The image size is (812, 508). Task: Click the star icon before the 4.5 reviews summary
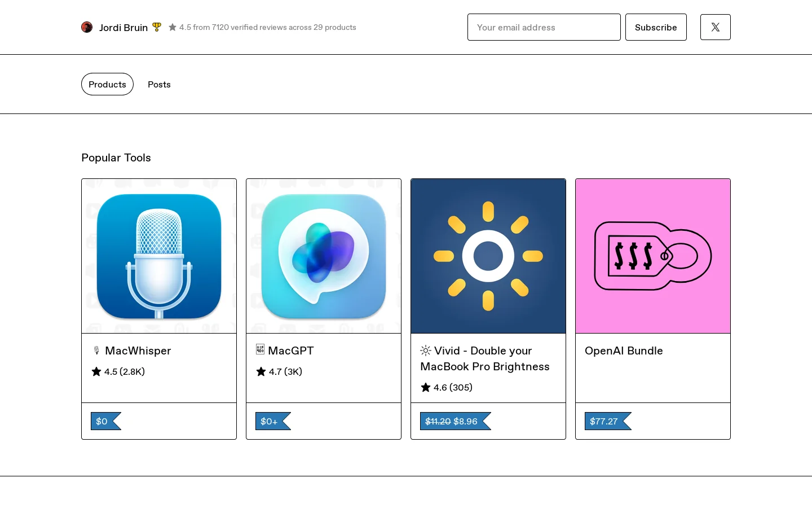pos(173,27)
